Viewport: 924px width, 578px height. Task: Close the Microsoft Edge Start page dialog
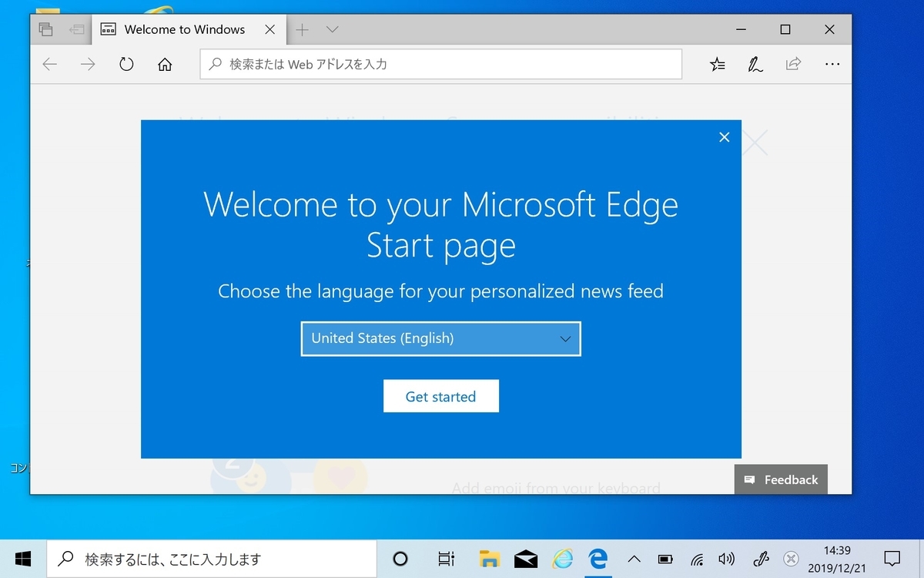click(x=724, y=137)
